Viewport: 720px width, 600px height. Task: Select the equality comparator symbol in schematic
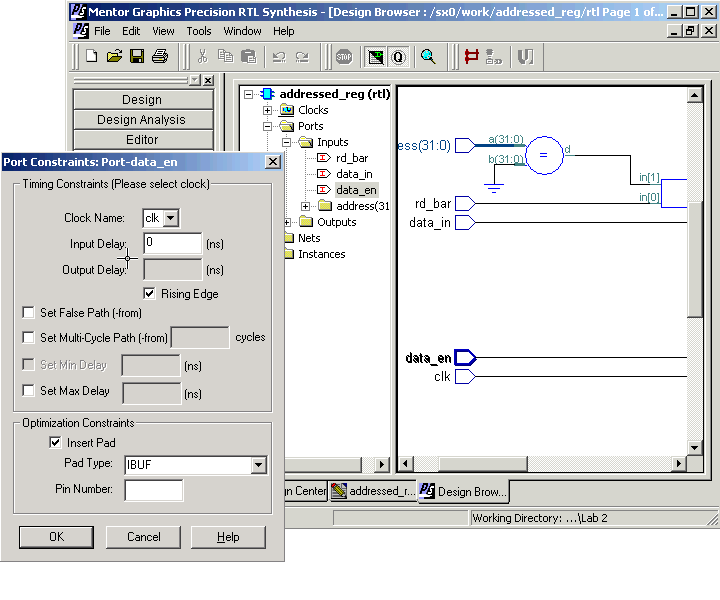point(544,155)
